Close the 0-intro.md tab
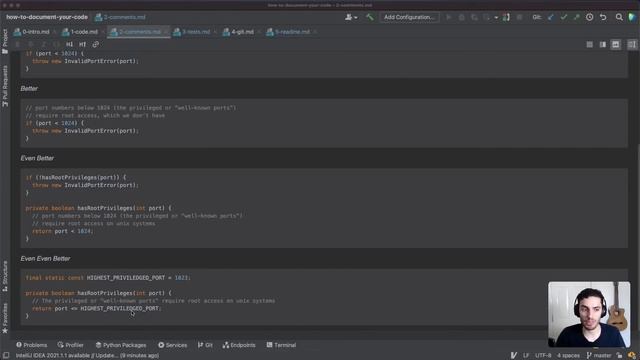 pos(54,32)
